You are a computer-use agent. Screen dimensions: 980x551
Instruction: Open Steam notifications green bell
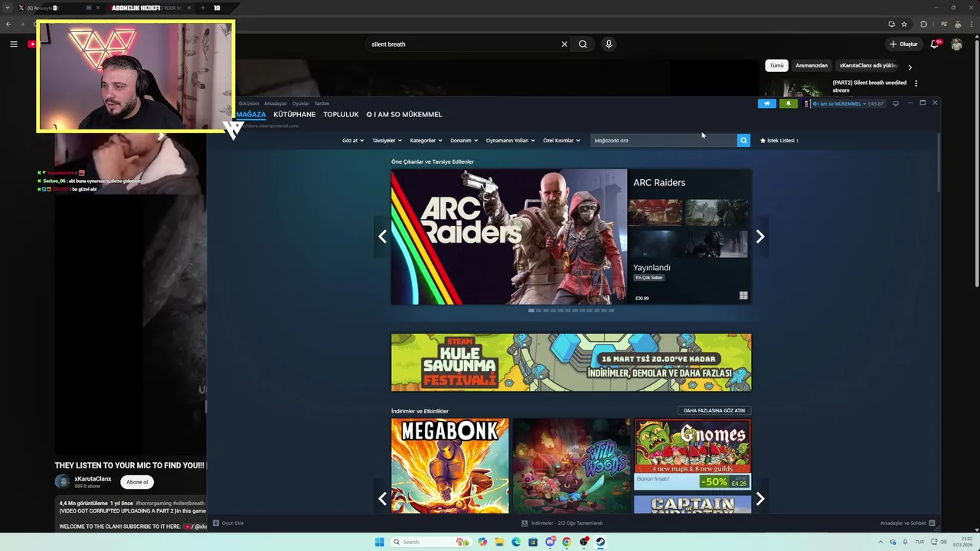coord(788,103)
